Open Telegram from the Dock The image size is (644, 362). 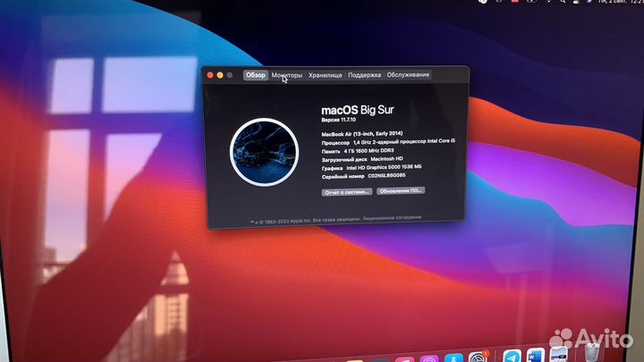pos(513,357)
